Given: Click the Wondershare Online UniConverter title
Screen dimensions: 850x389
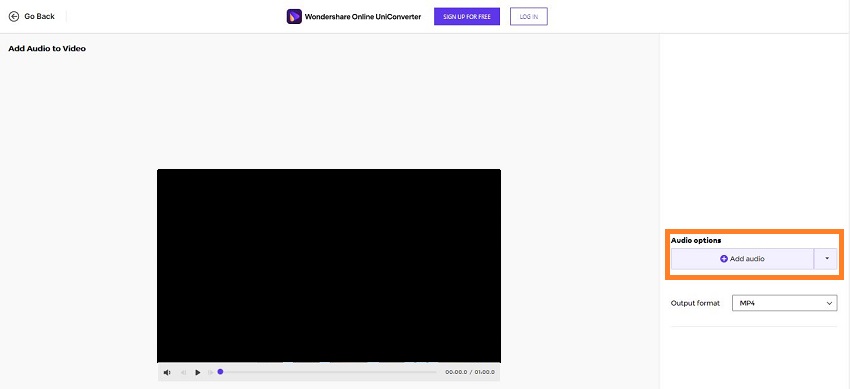Looking at the screenshot, I should point(363,17).
